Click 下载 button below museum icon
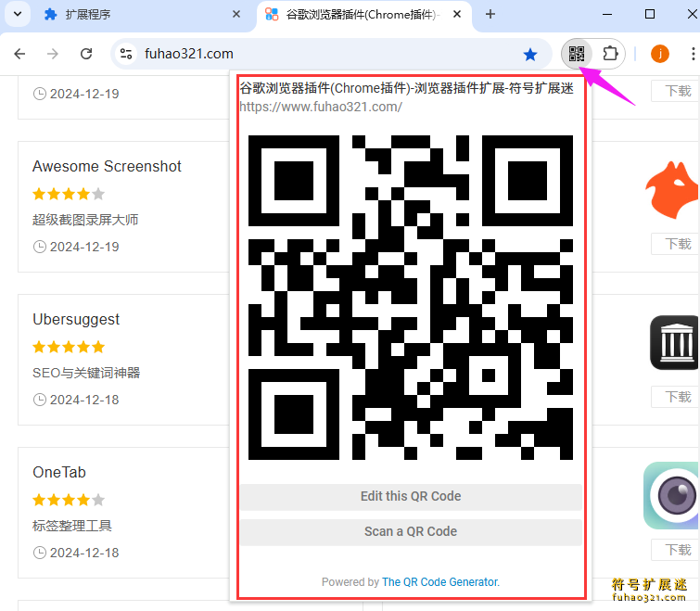The width and height of the screenshot is (700, 611). [676, 397]
